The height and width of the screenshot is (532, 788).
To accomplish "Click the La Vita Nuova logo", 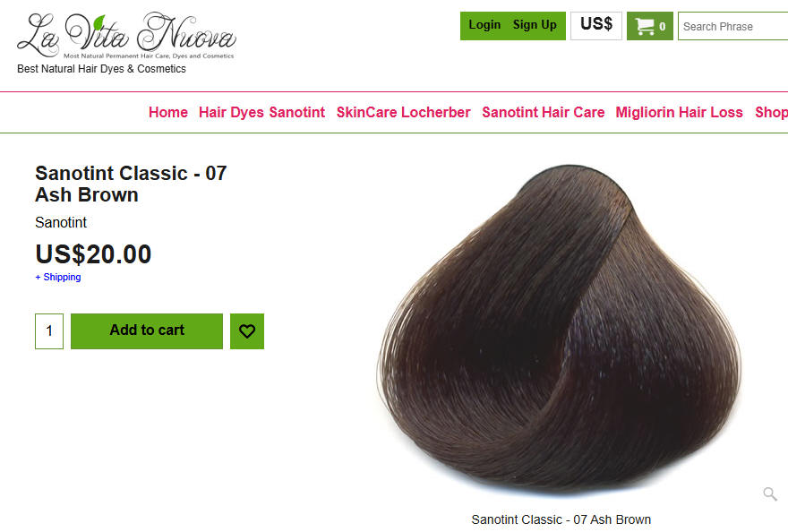I will click(126, 36).
